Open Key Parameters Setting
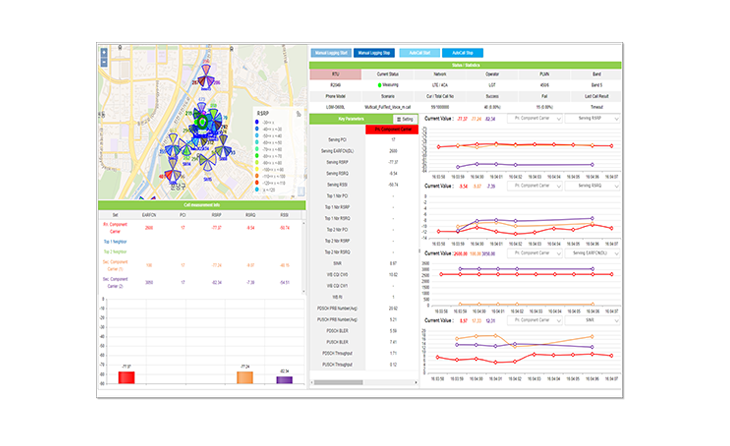 [x=383, y=118]
